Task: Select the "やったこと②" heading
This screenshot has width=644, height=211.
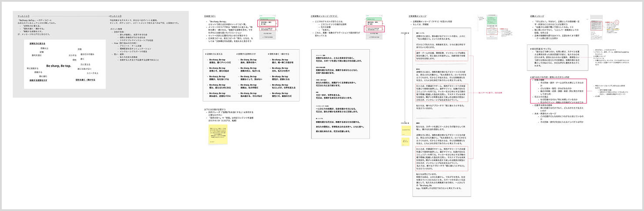Action: pos(115,15)
